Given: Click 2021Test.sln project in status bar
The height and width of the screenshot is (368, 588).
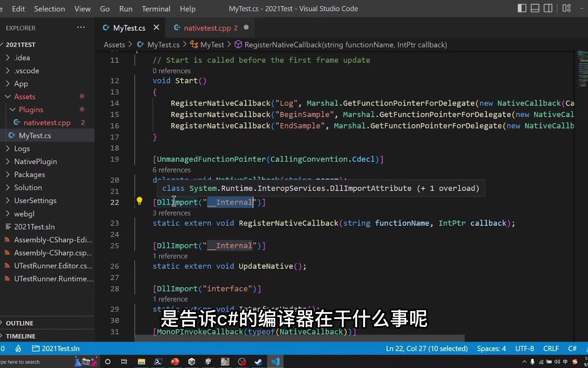Looking at the screenshot, I should [x=56, y=349].
